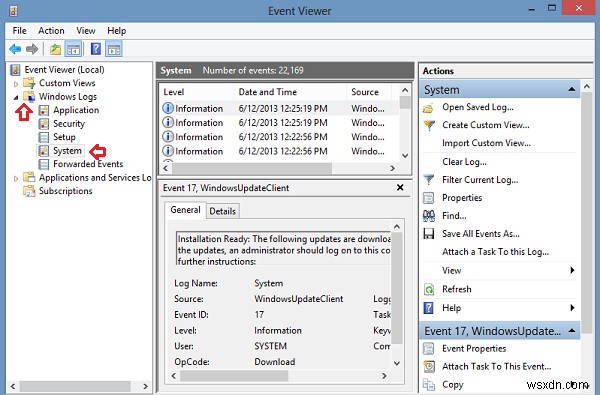Expand the Custom Views tree node
Image resolution: width=600 pixels, height=395 pixels.
[x=16, y=83]
